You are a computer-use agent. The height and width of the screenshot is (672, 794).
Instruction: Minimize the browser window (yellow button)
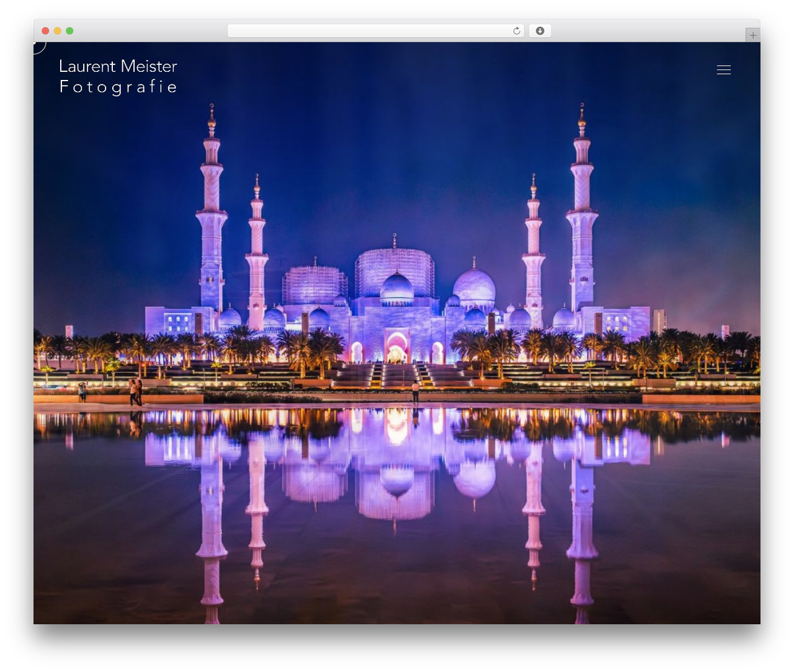[x=57, y=31]
